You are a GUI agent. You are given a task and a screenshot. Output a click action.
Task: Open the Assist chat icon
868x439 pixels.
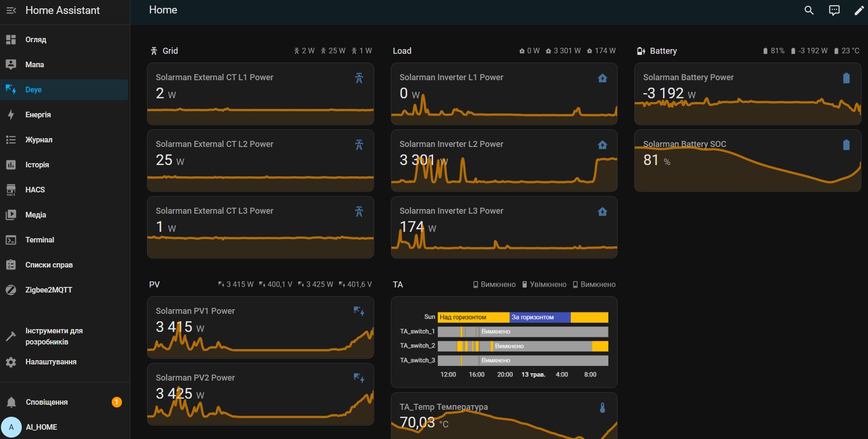click(x=834, y=10)
